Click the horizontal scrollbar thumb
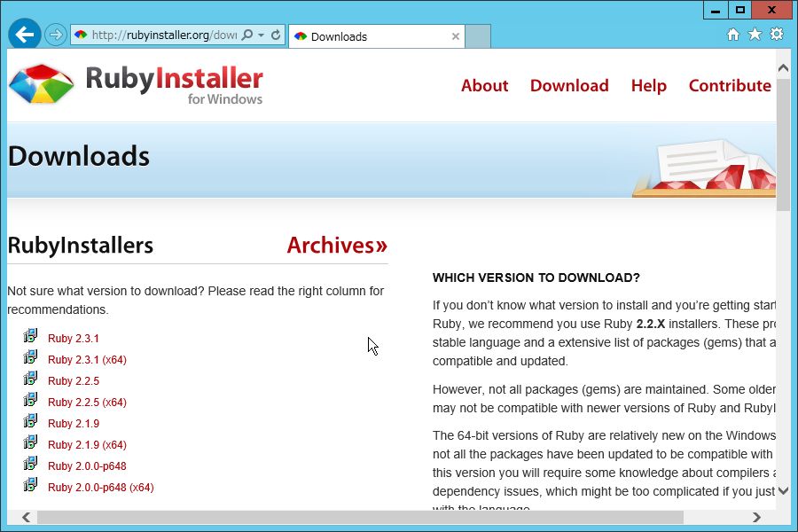Image resolution: width=798 pixels, height=532 pixels. [x=360, y=517]
